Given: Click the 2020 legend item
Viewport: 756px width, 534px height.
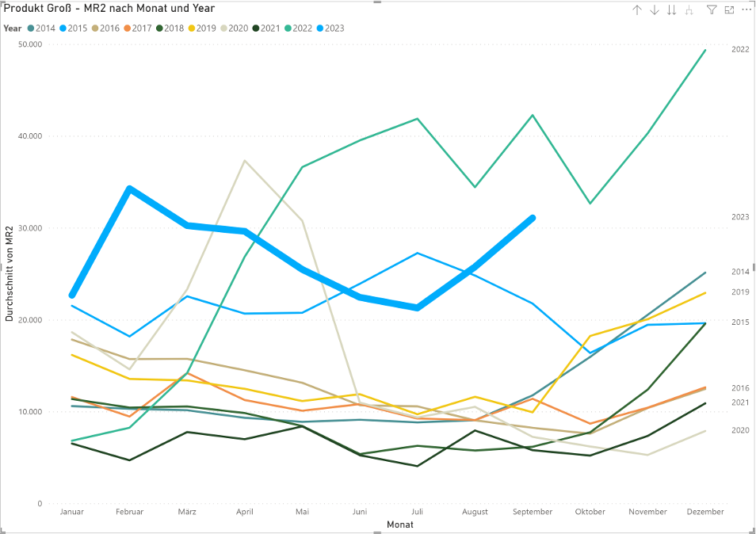Looking at the screenshot, I should pyautogui.click(x=238, y=29).
